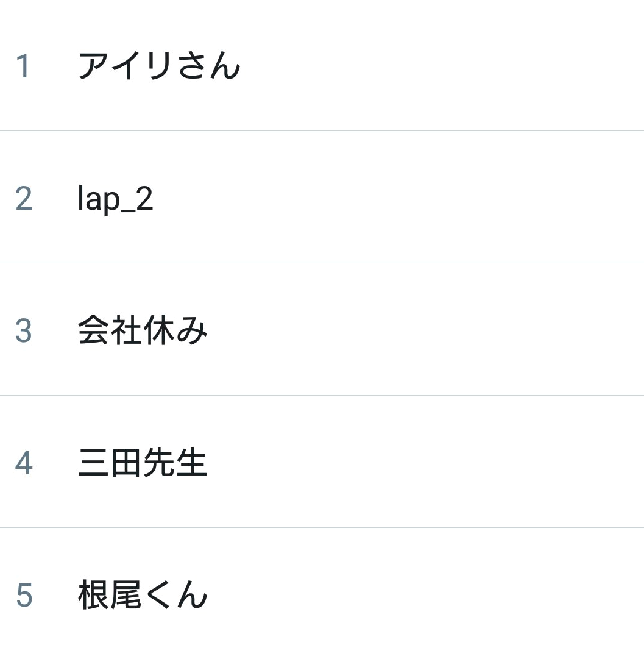The width and height of the screenshot is (644, 659).
Task: Click rank number 2 beside lap_2
Action: [24, 198]
